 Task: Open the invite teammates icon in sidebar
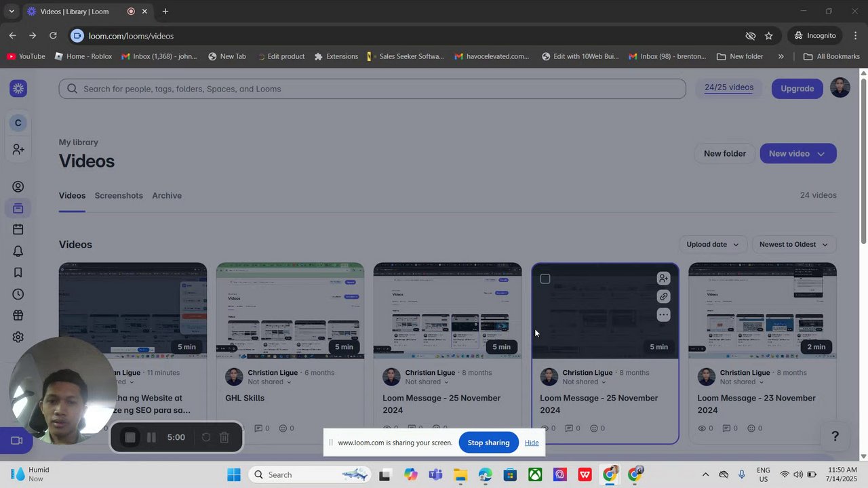[x=18, y=149]
